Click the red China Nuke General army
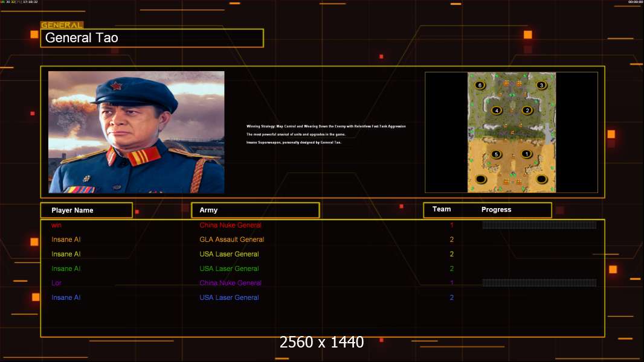644x362 pixels. point(230,225)
